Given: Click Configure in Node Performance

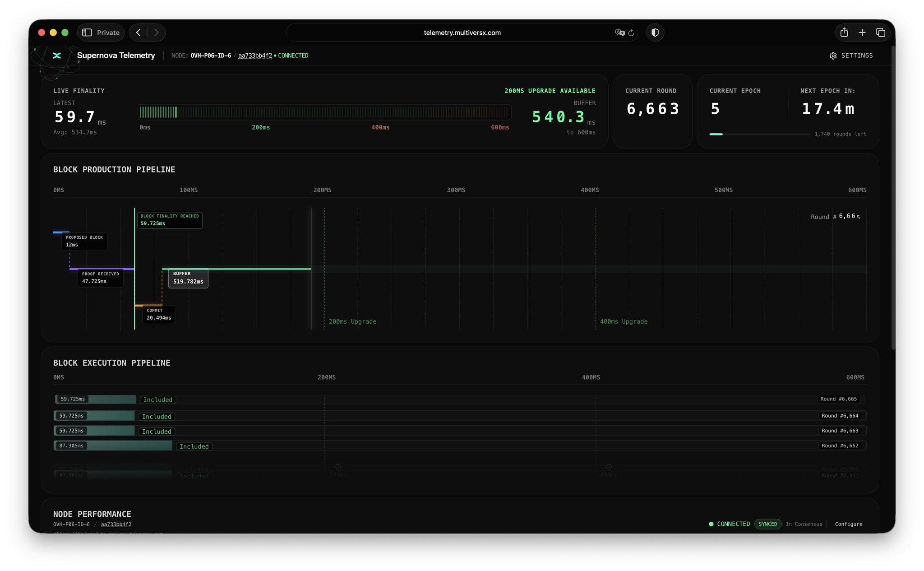Looking at the screenshot, I should 848,524.
